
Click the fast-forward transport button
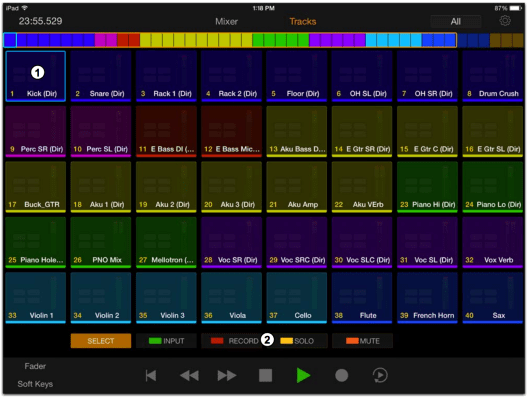pos(227,375)
